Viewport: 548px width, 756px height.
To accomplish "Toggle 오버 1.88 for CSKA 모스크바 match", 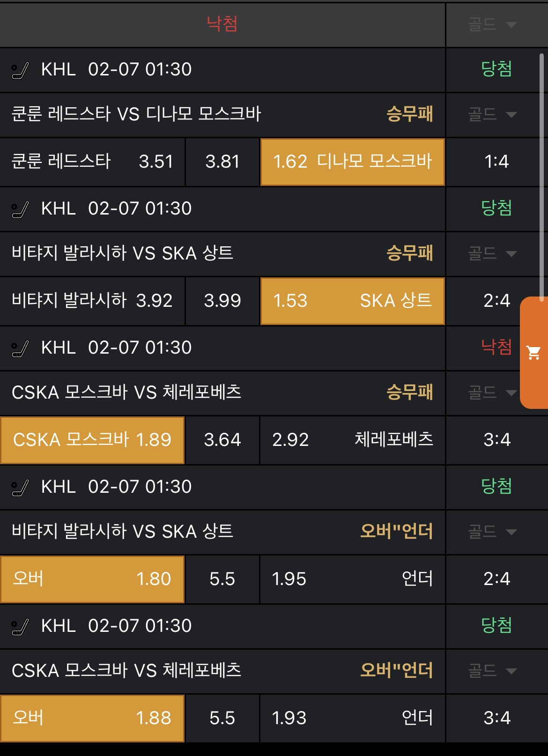I will [92, 718].
